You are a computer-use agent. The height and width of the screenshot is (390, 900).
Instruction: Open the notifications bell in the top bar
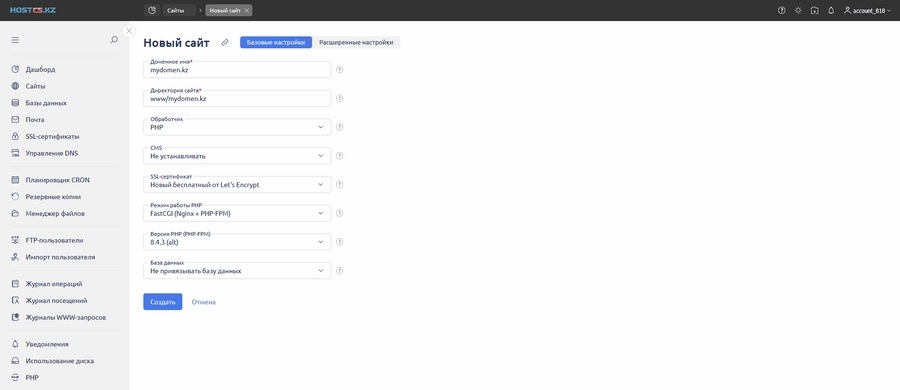click(831, 10)
